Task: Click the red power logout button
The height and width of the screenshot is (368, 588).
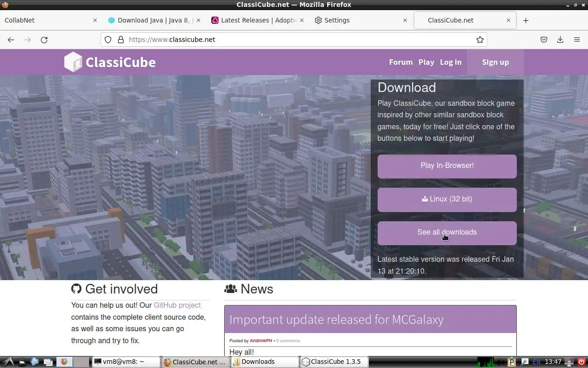Action: click(581, 362)
